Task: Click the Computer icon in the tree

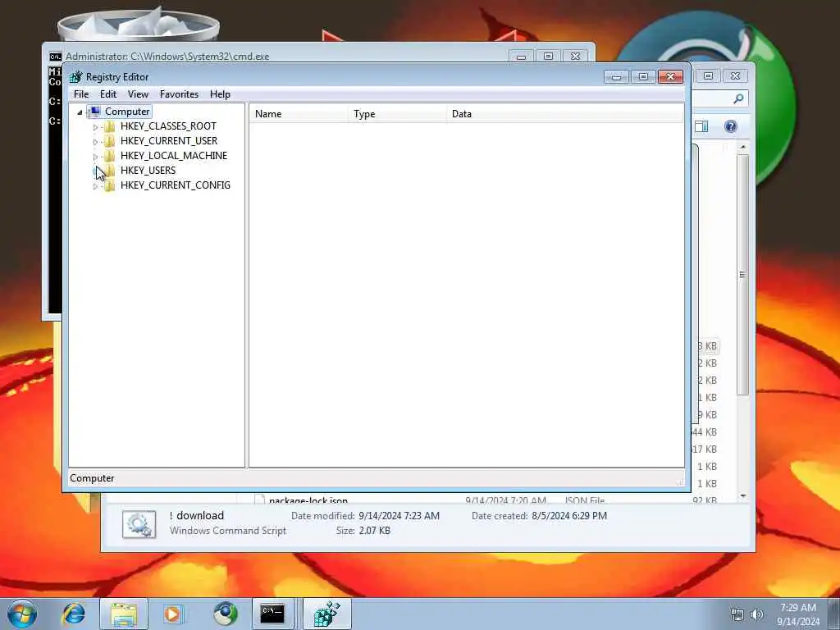Action: [x=94, y=112]
